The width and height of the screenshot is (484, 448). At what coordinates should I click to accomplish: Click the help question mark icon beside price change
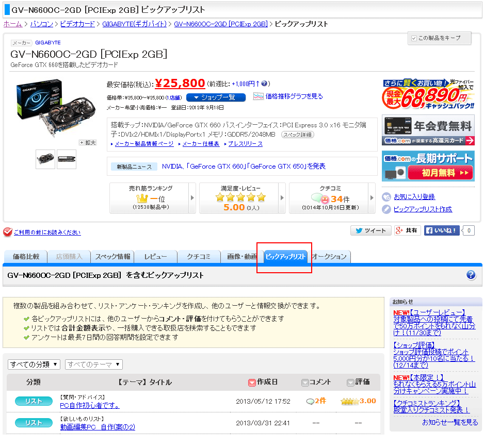pos(264,84)
